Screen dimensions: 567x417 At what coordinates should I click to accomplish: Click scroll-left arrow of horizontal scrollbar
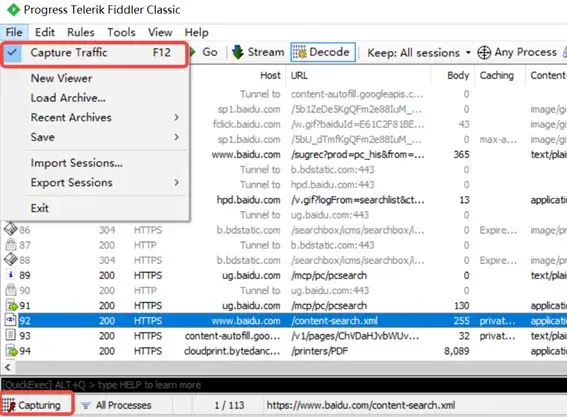tap(8, 368)
